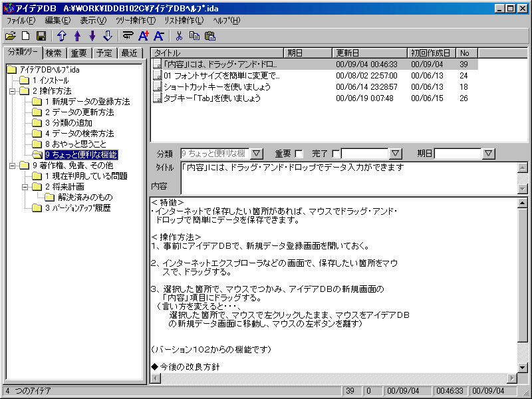Open the 分類 dropdown arrow
This screenshot has height=399, width=532.
pyautogui.click(x=257, y=154)
